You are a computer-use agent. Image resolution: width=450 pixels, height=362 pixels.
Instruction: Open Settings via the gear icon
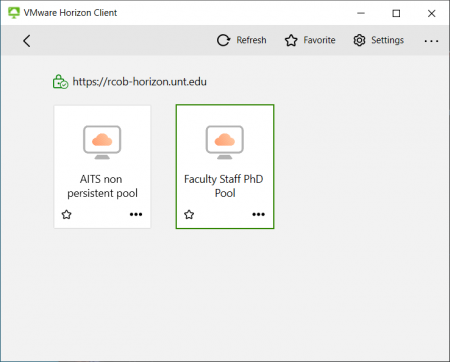point(359,40)
